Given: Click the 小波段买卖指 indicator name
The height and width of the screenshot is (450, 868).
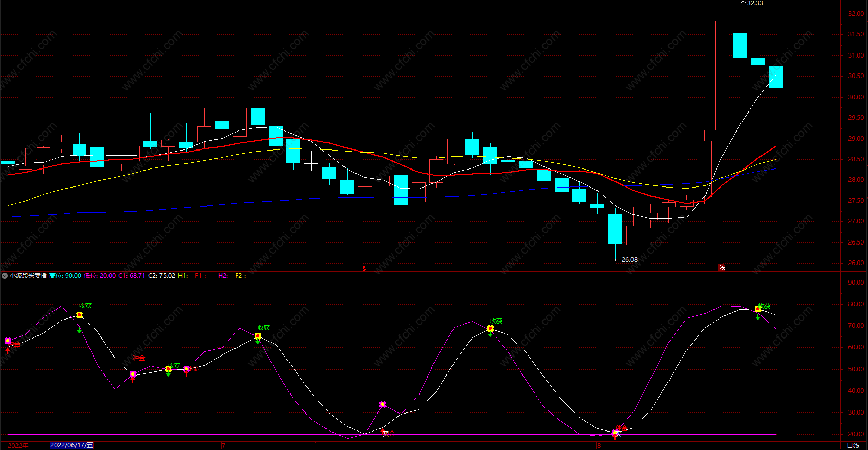Looking at the screenshot, I should click(28, 276).
